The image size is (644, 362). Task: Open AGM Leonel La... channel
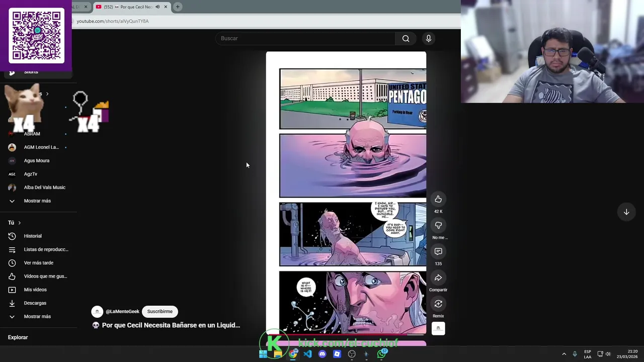38,147
